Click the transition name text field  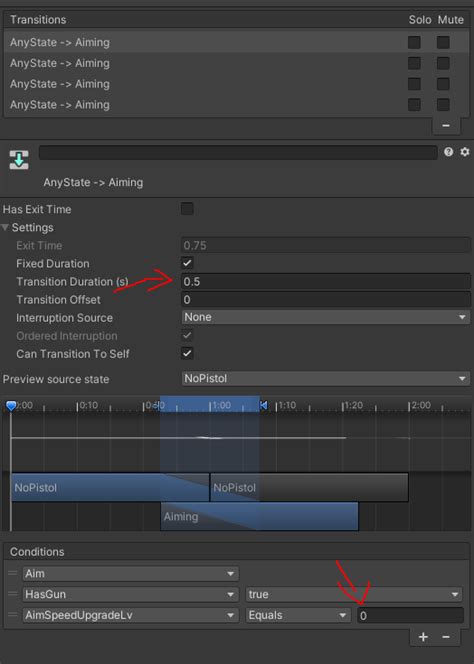(238, 152)
